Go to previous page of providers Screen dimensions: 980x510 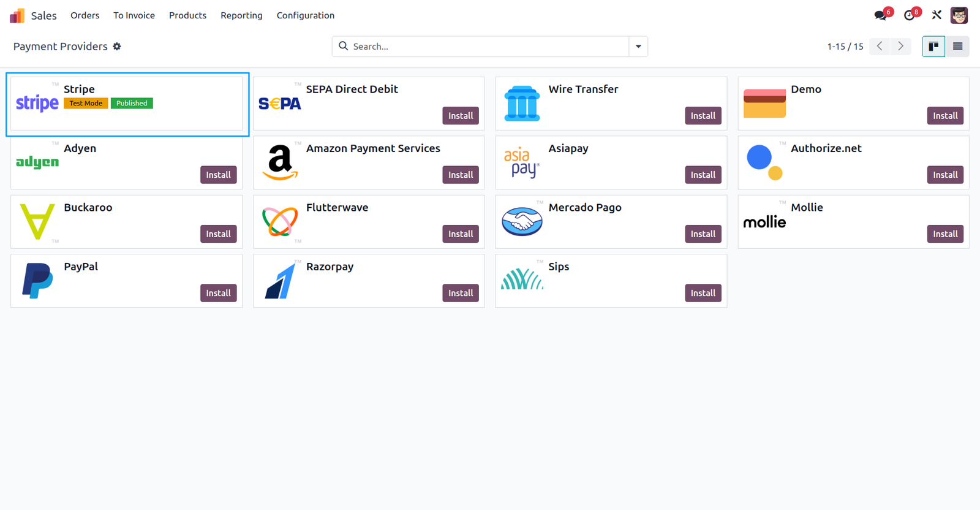(x=880, y=47)
